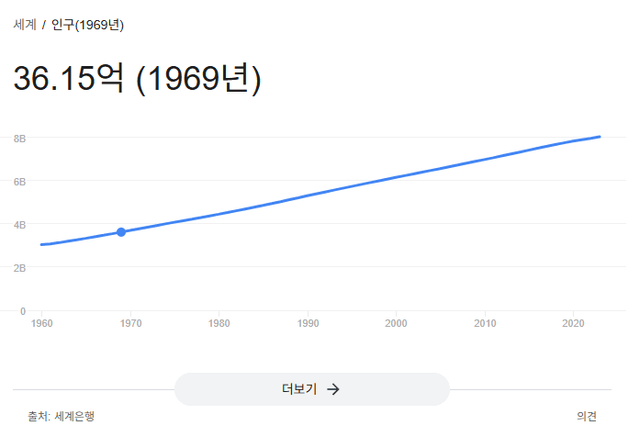Click the arrow icon beside 더보기
Screen dimensions: 640x436
click(333, 389)
